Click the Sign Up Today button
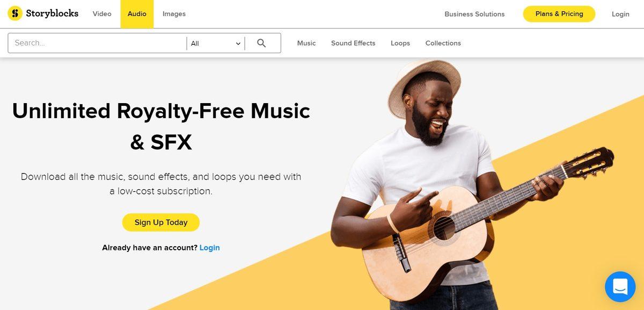 [161, 222]
